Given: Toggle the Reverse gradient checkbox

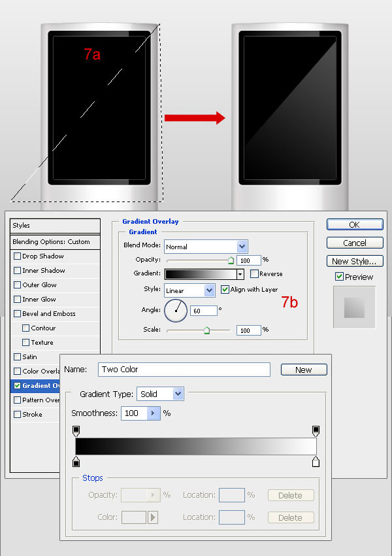Looking at the screenshot, I should point(254,274).
